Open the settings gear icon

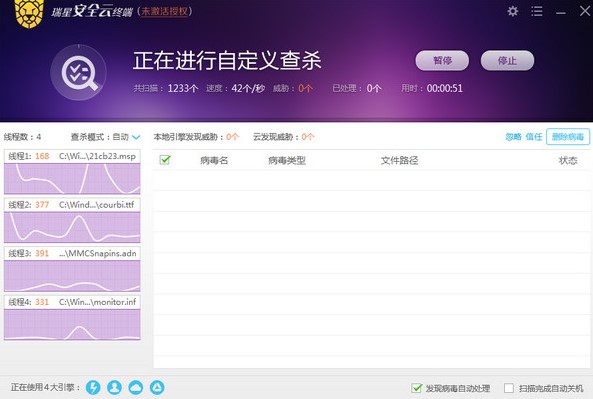[512, 11]
